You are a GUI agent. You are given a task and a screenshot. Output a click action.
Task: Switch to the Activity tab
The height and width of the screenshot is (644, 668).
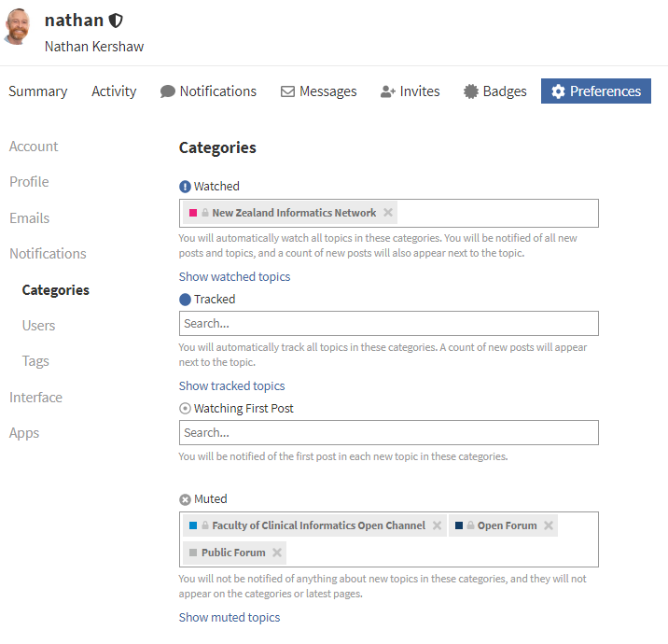[114, 91]
